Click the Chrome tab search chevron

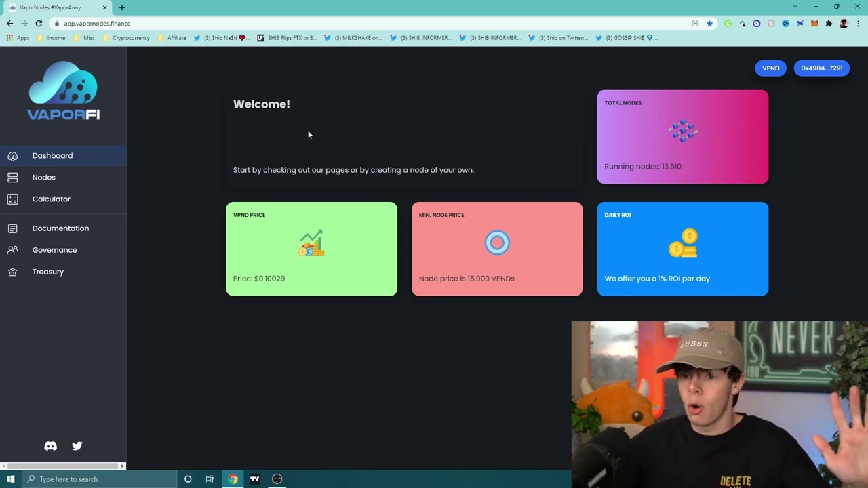click(795, 7)
